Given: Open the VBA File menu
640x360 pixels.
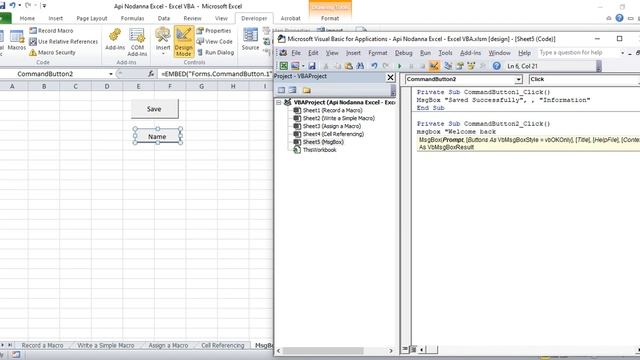Looking at the screenshot, I should click(x=296, y=53).
